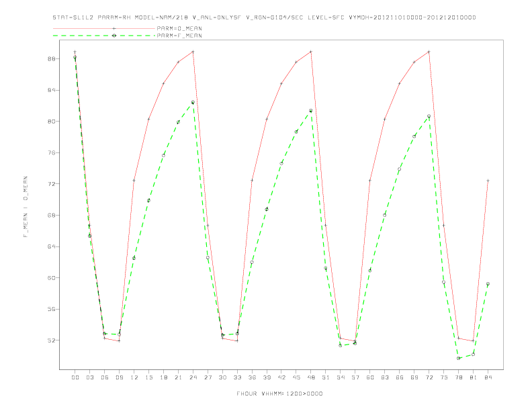The width and height of the screenshot is (532, 411).
Task: Click the x-axis tick label 33
Action: coord(237,377)
